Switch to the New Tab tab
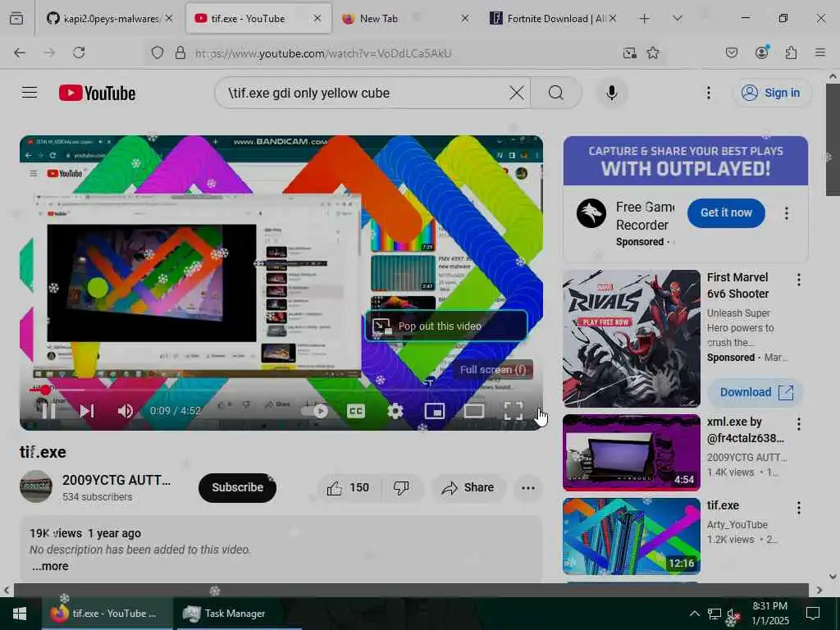This screenshot has width=840, height=630. click(404, 19)
